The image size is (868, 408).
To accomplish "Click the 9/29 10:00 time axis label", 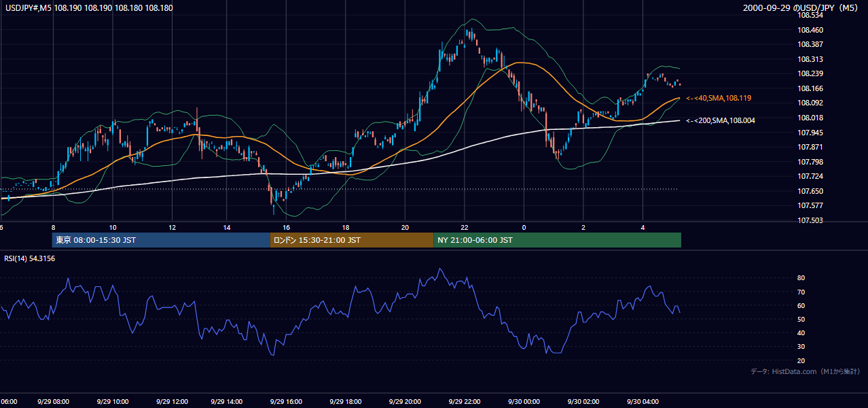I will pyautogui.click(x=113, y=402).
